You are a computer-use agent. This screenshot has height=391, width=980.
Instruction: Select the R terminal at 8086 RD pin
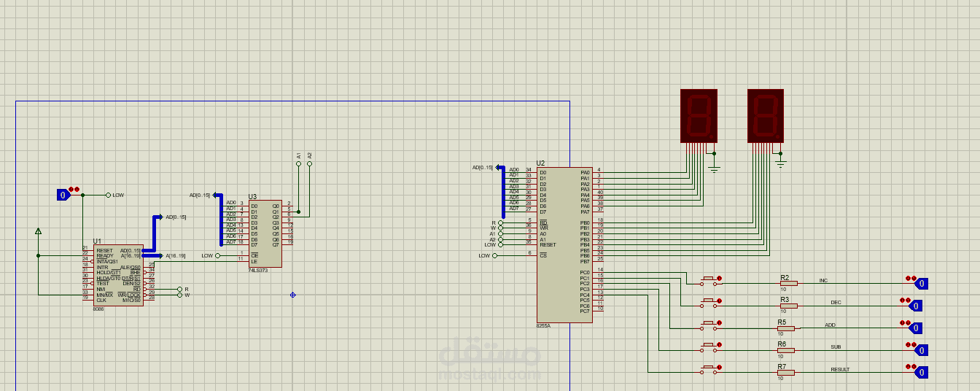pyautogui.click(x=179, y=289)
